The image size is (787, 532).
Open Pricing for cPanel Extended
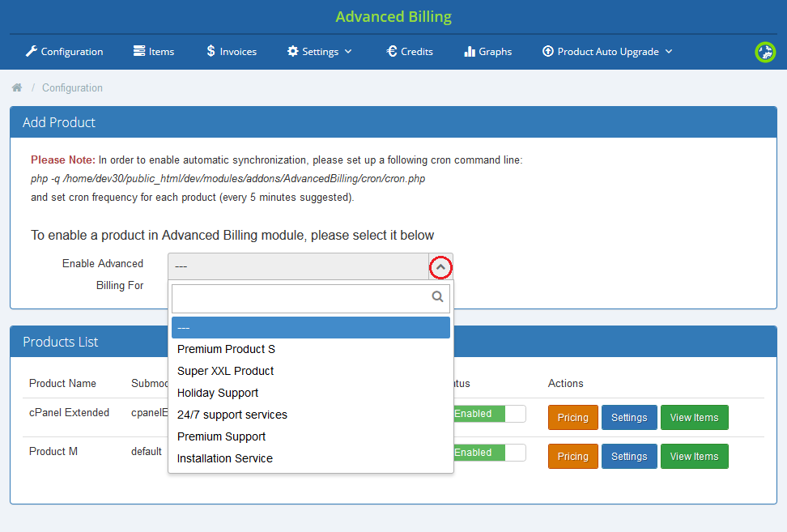tap(572, 418)
